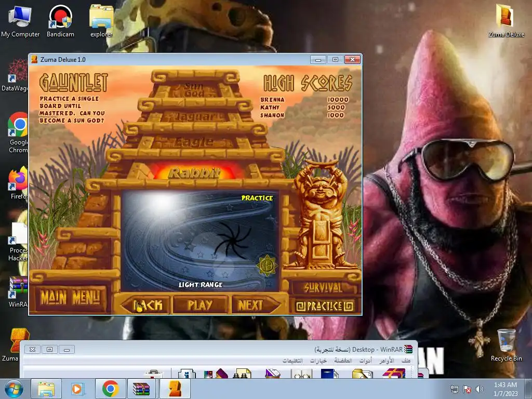532x399 pixels.
Task: Click the network tray icon
Action: (454, 389)
